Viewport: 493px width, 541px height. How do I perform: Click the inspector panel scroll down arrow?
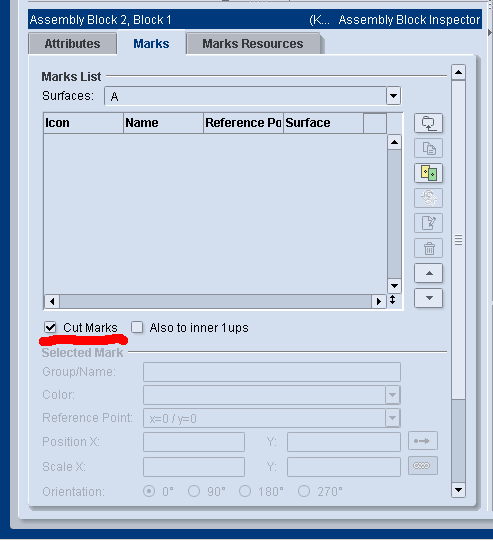(458, 490)
